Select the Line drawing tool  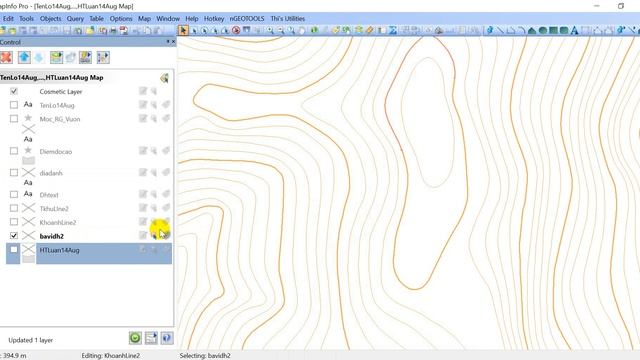[500, 30]
